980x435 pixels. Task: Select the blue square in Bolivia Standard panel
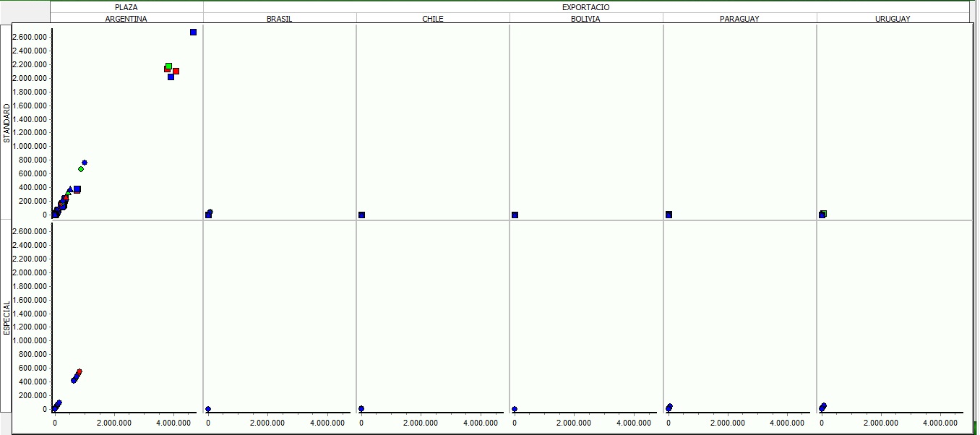click(x=515, y=215)
